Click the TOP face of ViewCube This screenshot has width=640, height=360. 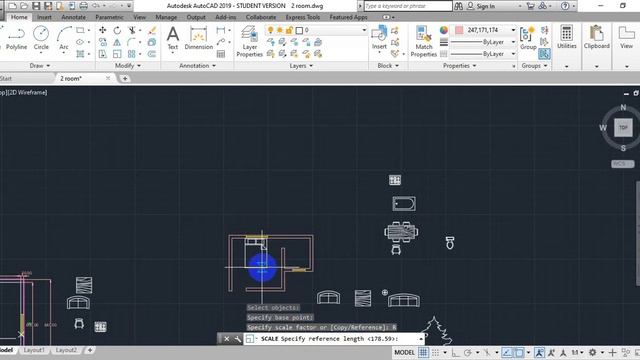tap(623, 128)
